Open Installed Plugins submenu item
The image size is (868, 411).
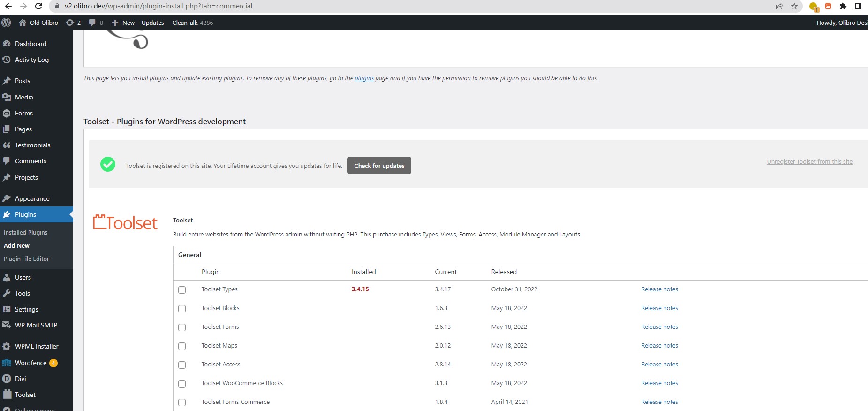click(x=26, y=232)
